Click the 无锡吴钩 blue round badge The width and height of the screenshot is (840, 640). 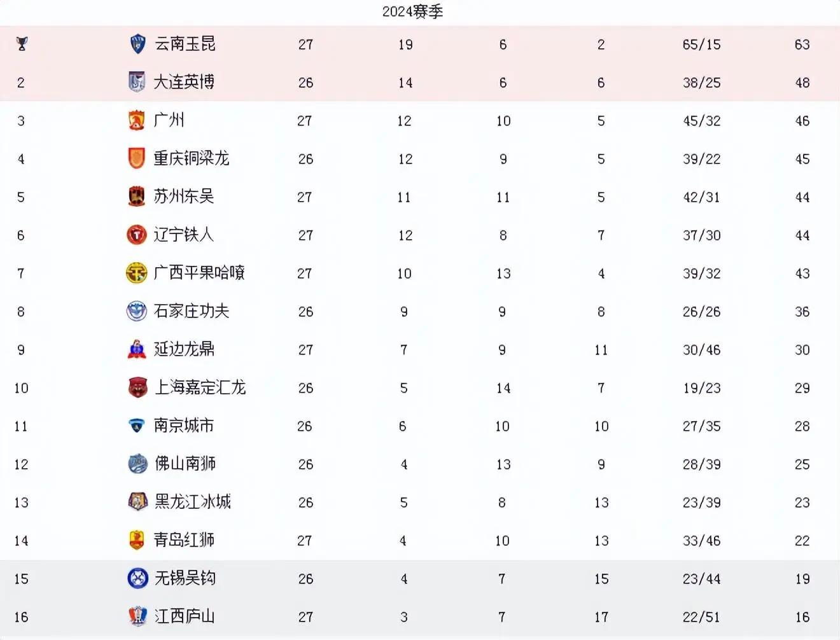click(138, 578)
